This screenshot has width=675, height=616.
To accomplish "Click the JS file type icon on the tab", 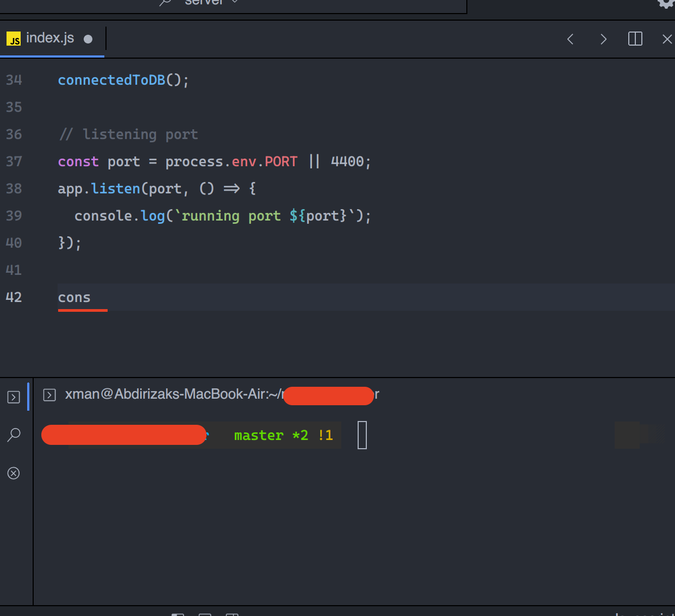I will [x=13, y=38].
